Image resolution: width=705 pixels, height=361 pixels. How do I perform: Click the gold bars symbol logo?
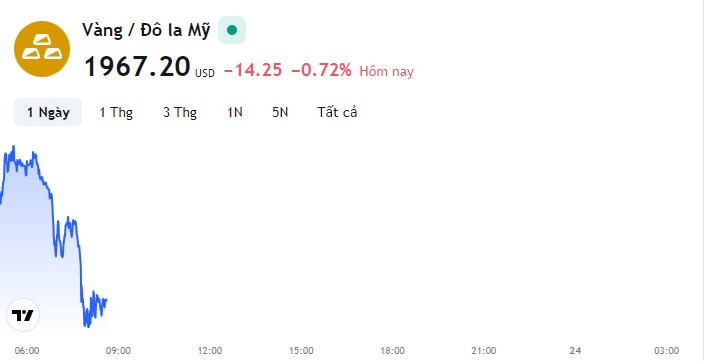pyautogui.click(x=42, y=49)
